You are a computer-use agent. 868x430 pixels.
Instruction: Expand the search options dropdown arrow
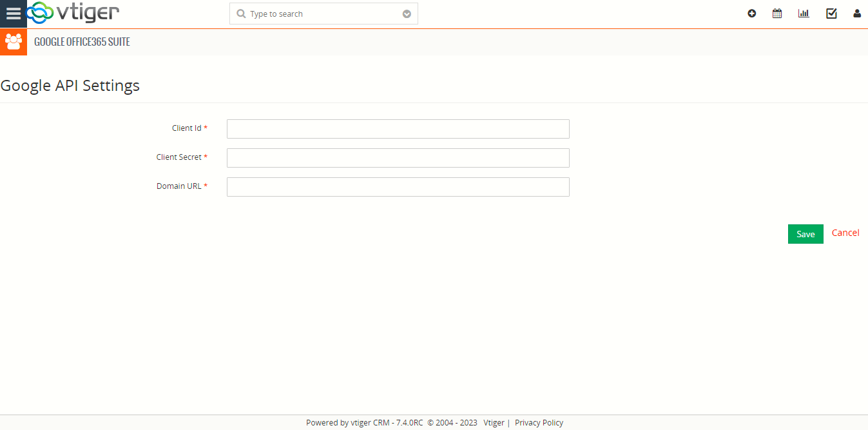[x=407, y=14]
